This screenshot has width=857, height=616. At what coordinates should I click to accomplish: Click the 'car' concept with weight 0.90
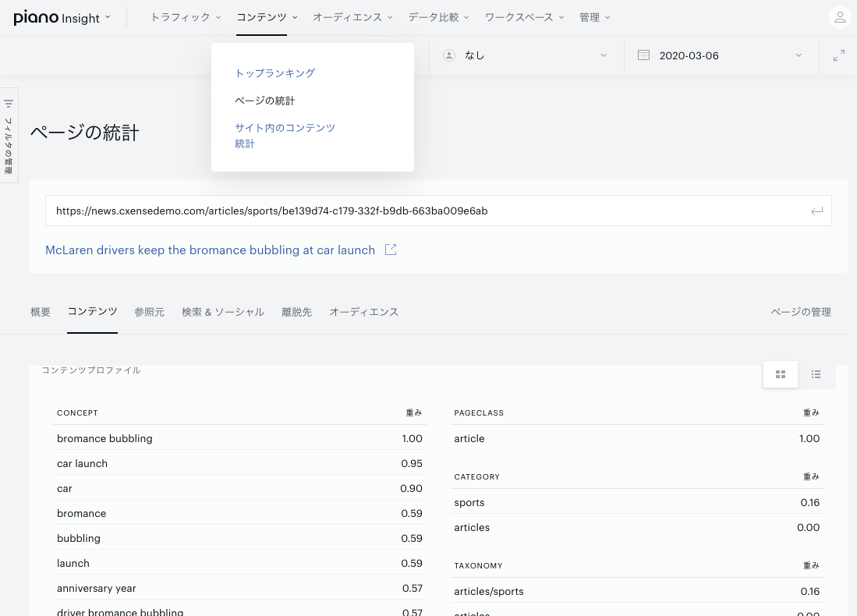(239, 489)
